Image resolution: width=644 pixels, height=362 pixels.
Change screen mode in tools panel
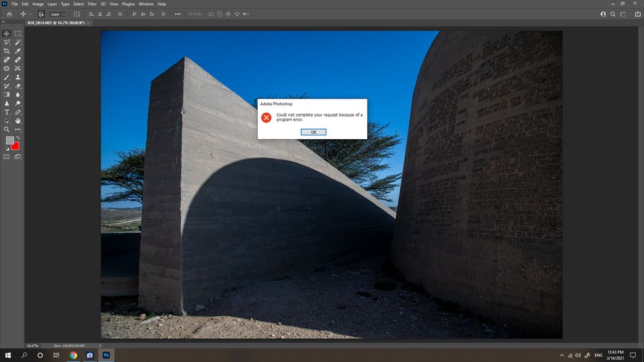click(x=17, y=157)
